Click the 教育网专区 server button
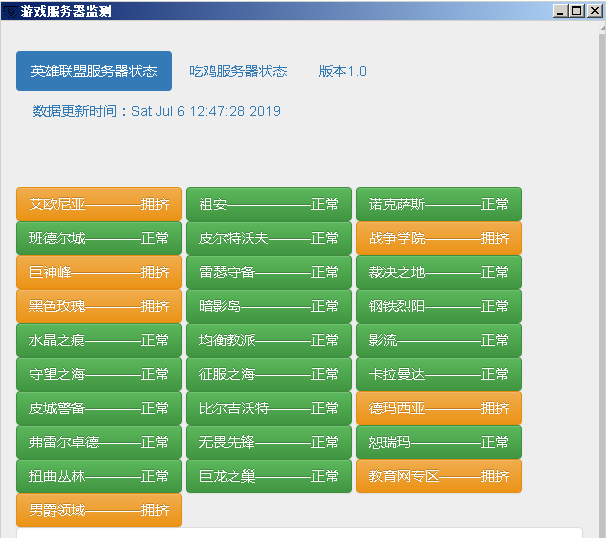 tap(439, 476)
